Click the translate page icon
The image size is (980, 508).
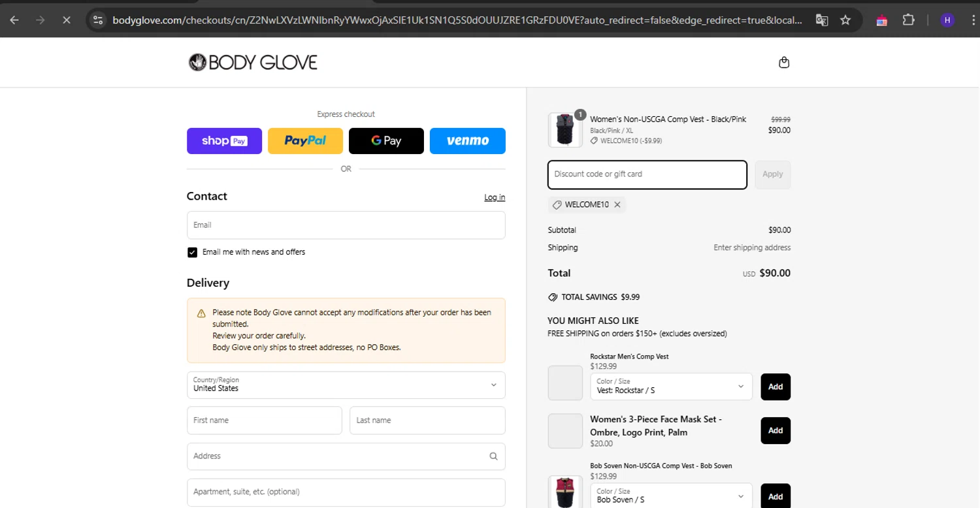pyautogui.click(x=822, y=20)
